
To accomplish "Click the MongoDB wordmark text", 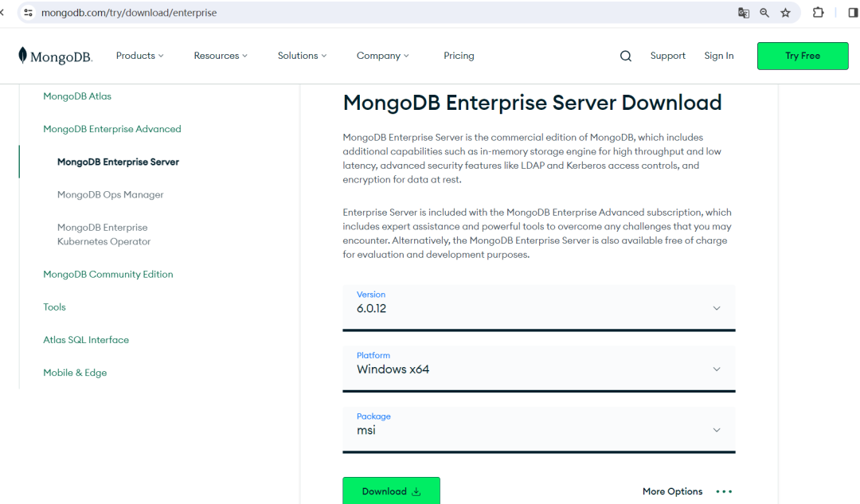I will 61,57.
